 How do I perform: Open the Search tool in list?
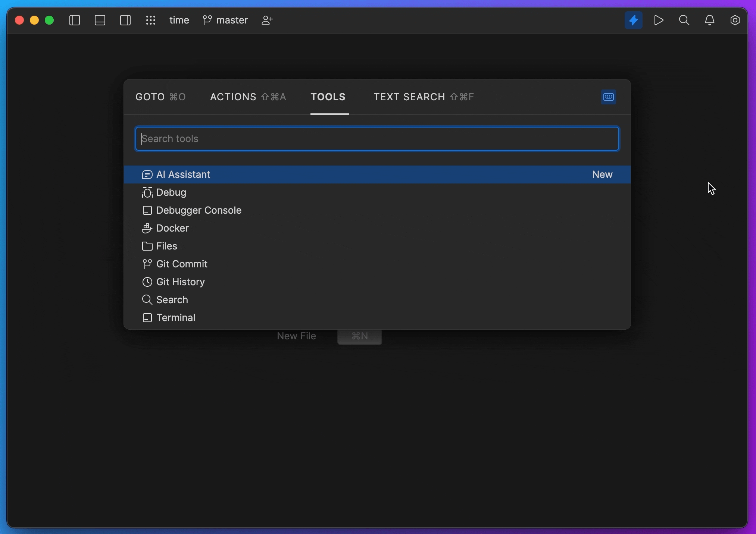[377, 300]
